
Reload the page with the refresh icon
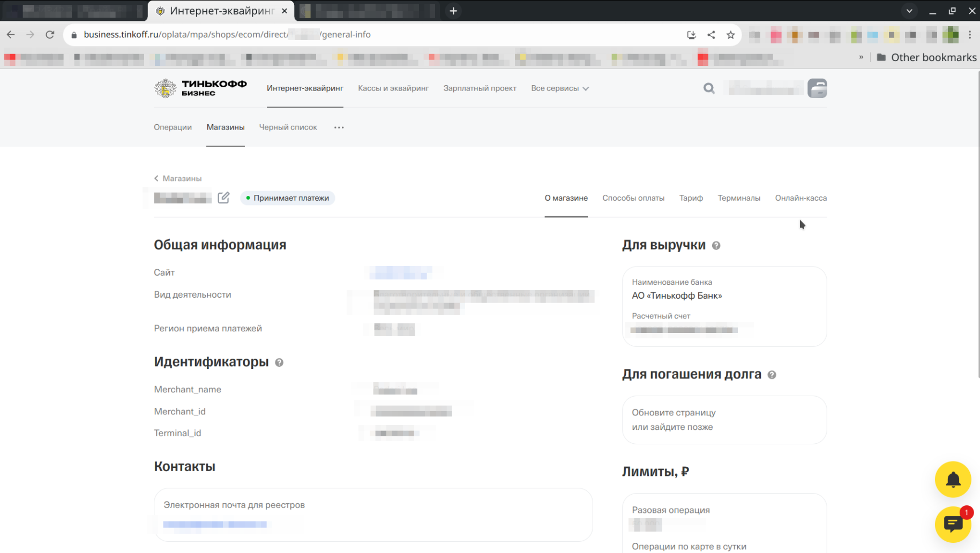click(50, 34)
